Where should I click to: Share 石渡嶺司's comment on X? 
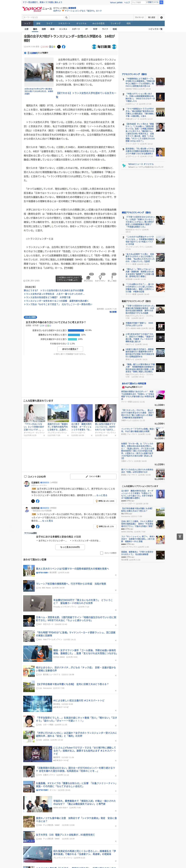click(33, 501)
